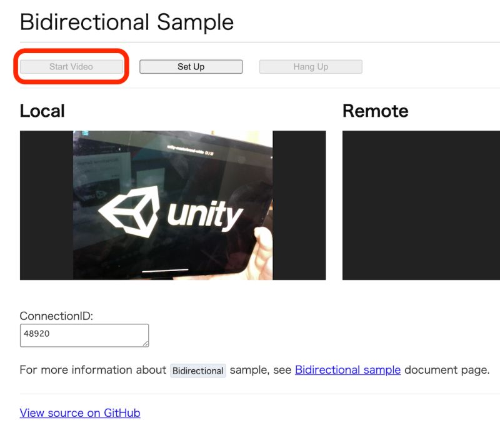Screen dimensions: 500x448
Task: Click the Local video preview showing Unity logo
Action: coord(173,205)
